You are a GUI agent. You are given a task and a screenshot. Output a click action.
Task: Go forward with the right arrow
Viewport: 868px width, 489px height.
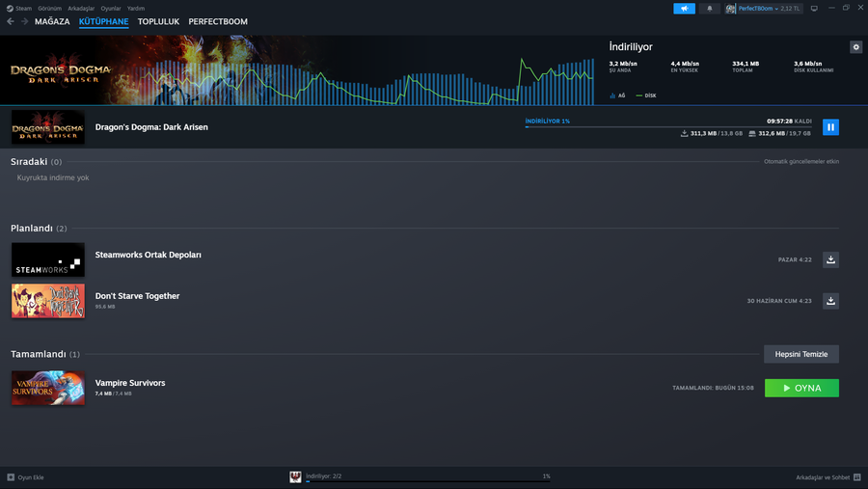click(x=24, y=21)
